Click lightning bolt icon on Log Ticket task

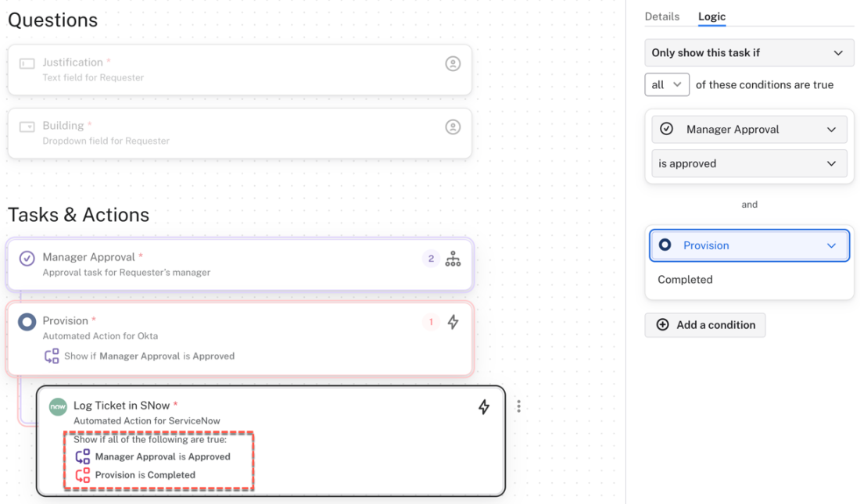click(484, 406)
